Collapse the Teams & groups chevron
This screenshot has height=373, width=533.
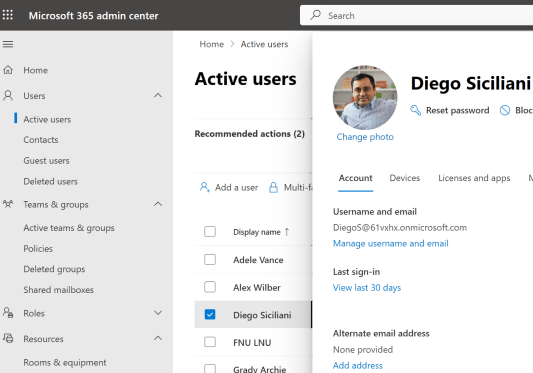[x=158, y=204]
